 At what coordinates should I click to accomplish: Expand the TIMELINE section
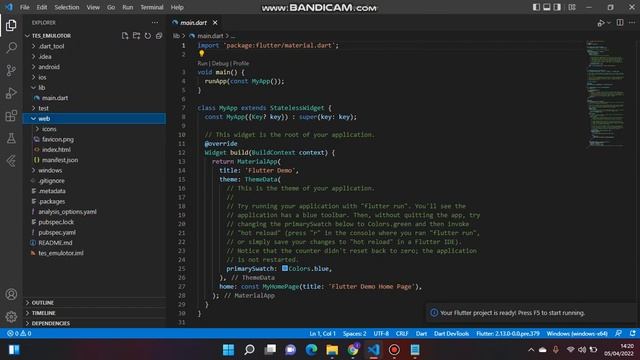95,313
